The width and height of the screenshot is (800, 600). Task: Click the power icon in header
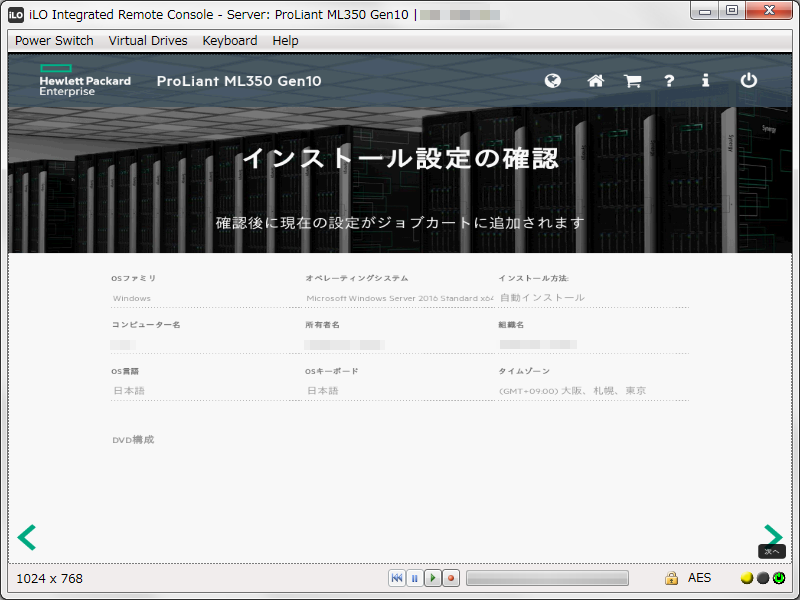click(x=748, y=80)
